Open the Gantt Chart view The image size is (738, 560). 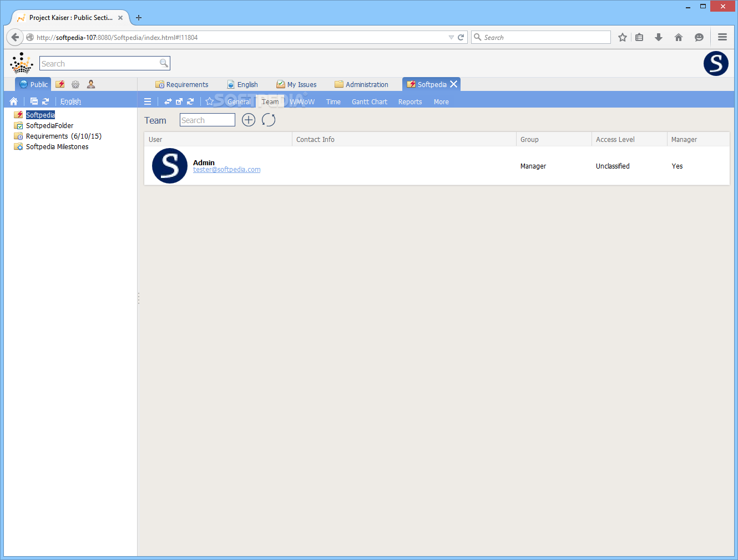click(x=370, y=102)
